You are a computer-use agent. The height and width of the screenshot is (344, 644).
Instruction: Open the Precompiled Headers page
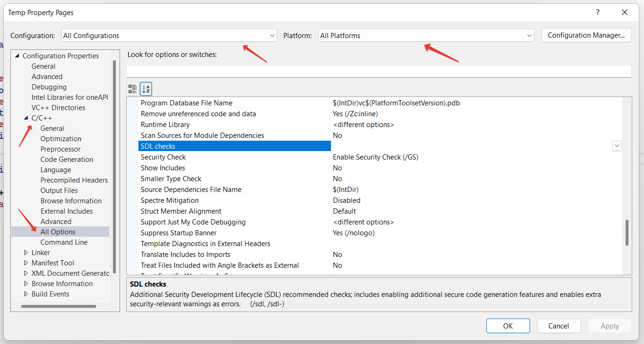click(74, 180)
